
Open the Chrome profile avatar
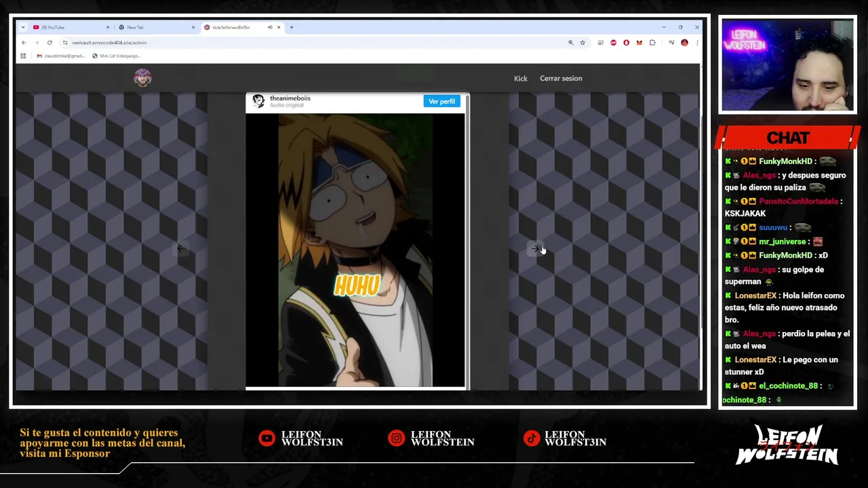pyautogui.click(x=684, y=43)
